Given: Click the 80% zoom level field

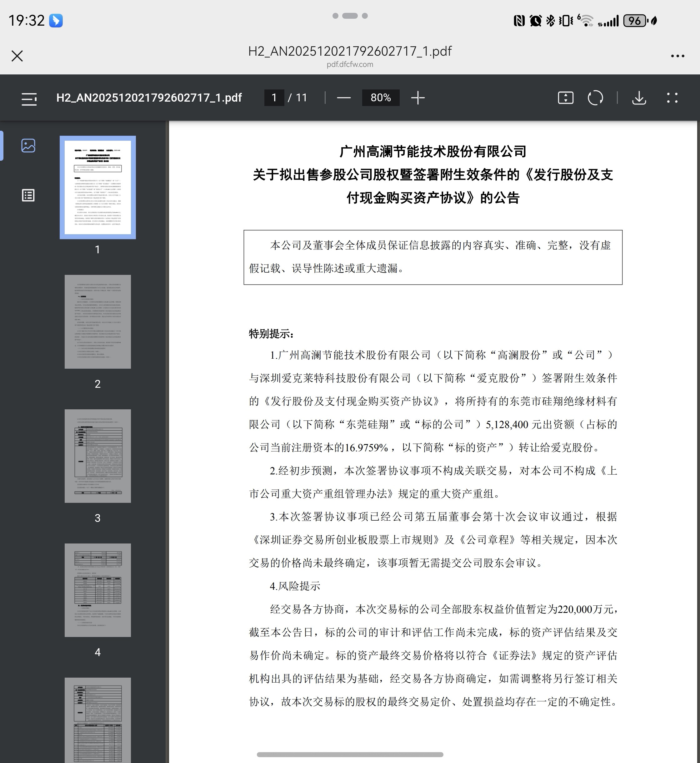Looking at the screenshot, I should [380, 98].
